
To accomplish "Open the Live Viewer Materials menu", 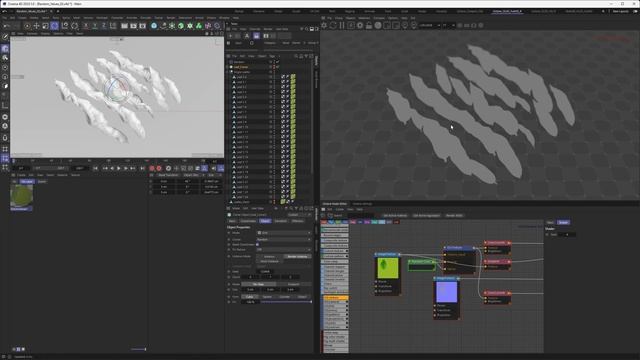I will (x=364, y=18).
